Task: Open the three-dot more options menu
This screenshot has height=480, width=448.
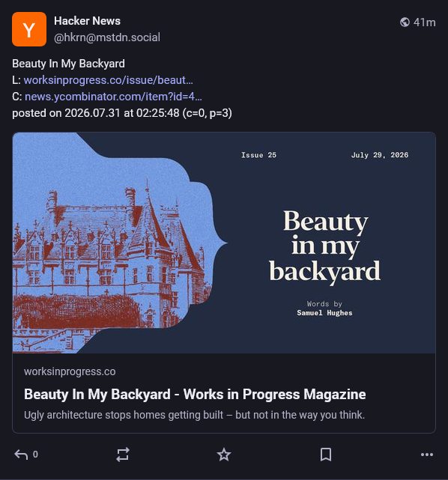Action: click(x=427, y=455)
